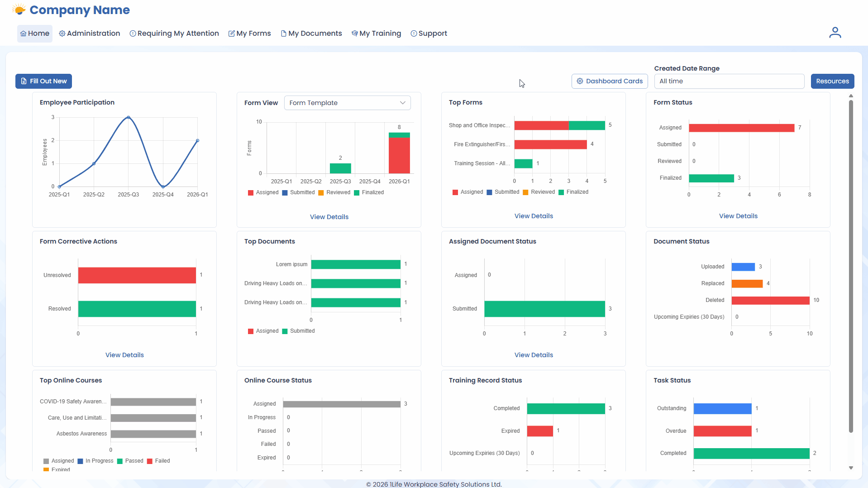This screenshot has width=868, height=488.
Task: Open the All time date range selector
Action: click(729, 81)
